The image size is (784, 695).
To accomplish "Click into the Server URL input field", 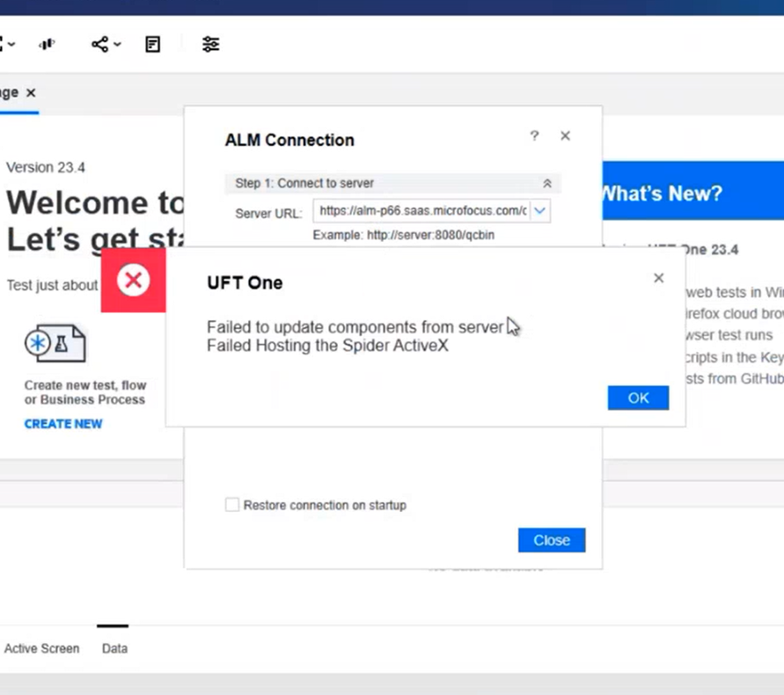I will (x=421, y=211).
